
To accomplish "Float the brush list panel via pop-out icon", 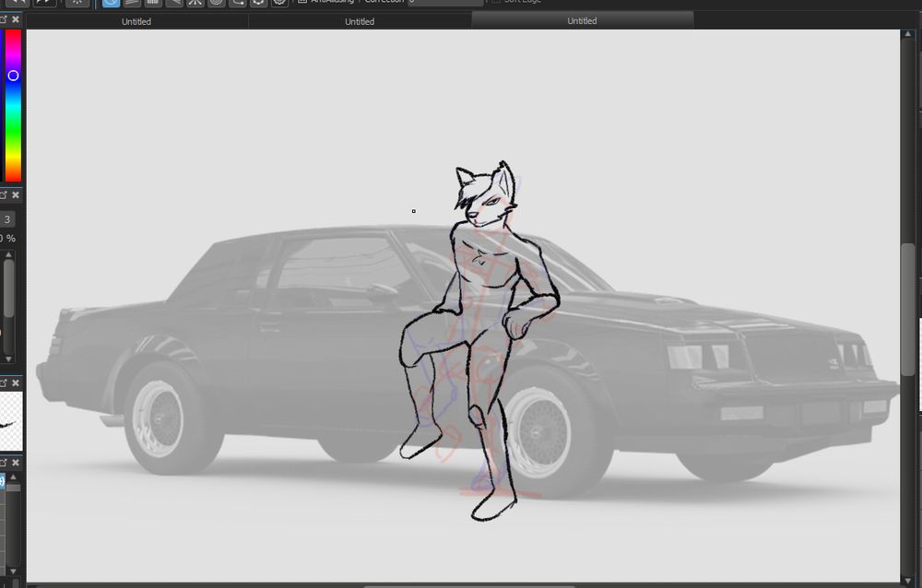I will click(4, 463).
